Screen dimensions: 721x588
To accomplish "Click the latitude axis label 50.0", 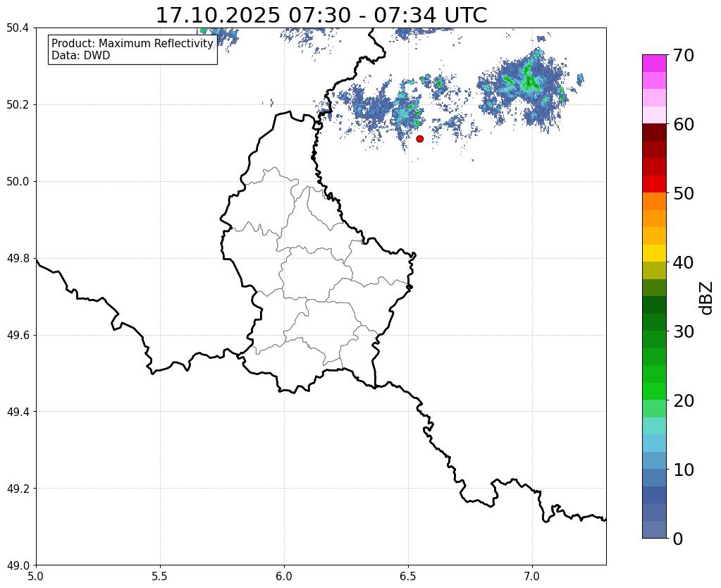I will [x=18, y=182].
